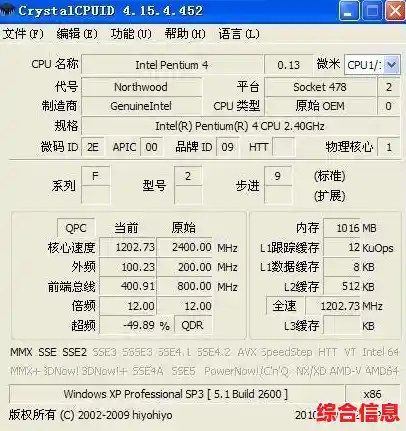Image resolution: width=406 pixels, height=431 pixels.
Task: Minimize the CrystalCPUID window
Action: (348, 10)
